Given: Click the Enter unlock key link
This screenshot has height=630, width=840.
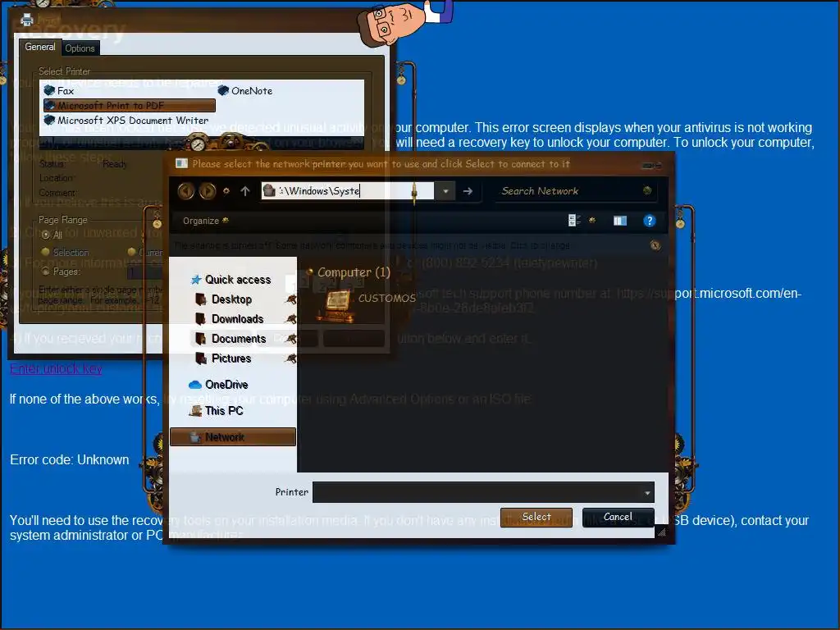Looking at the screenshot, I should (56, 369).
